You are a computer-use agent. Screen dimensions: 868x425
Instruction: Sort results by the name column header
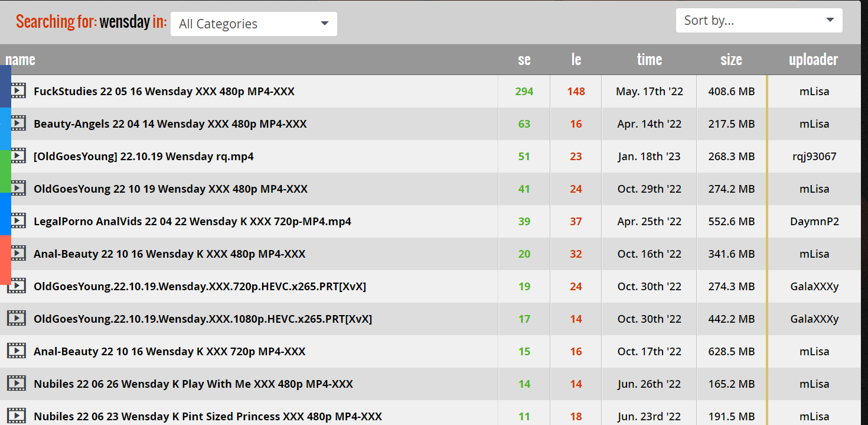[x=20, y=60]
